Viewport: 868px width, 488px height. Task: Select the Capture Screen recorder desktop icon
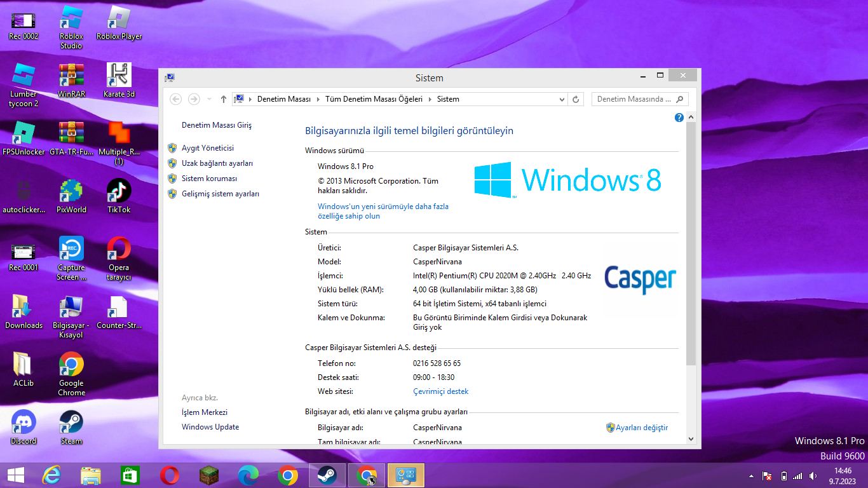pyautogui.click(x=71, y=259)
